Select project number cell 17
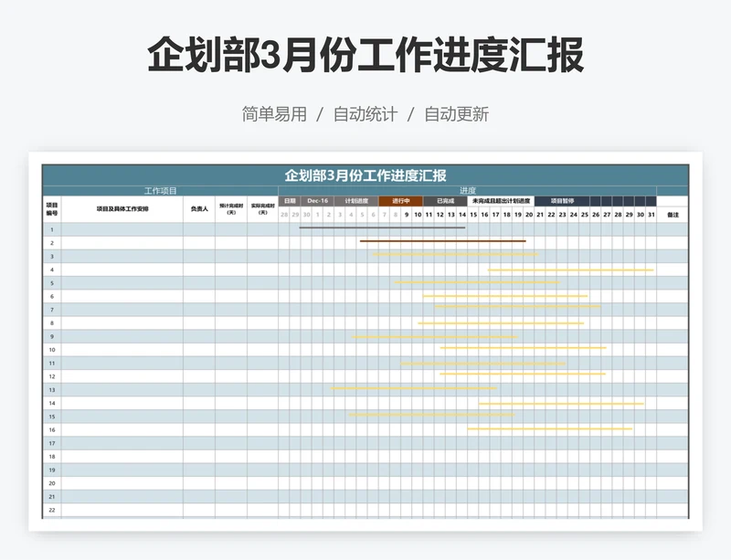 pos(52,443)
